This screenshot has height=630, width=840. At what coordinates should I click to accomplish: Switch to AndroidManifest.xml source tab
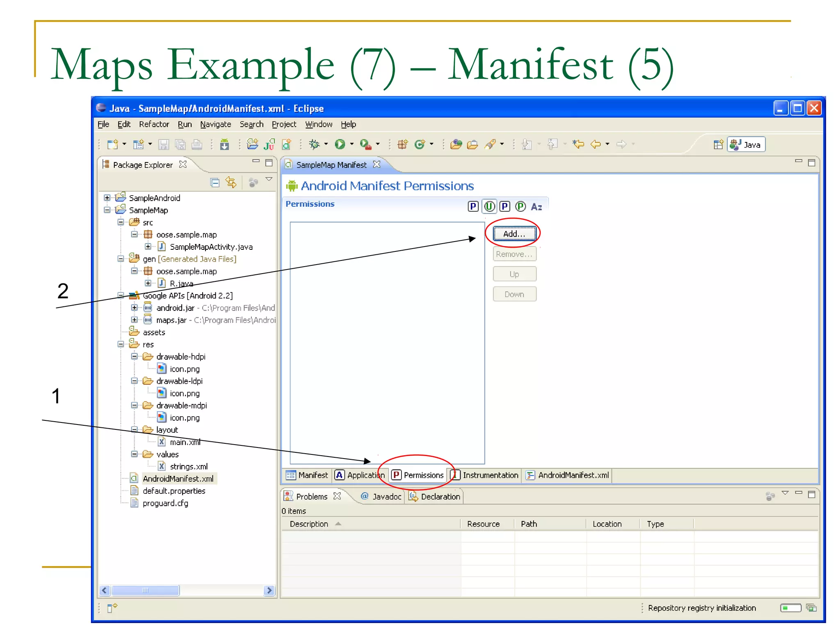568,475
